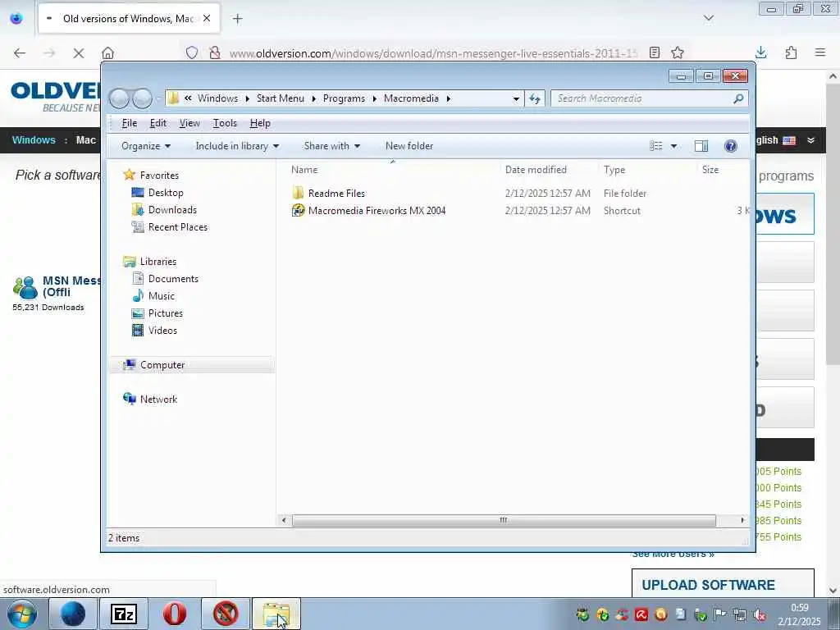Screen dimensions: 840x630
Task: Click the Windows Start button
Action: pyautogui.click(x=21, y=614)
